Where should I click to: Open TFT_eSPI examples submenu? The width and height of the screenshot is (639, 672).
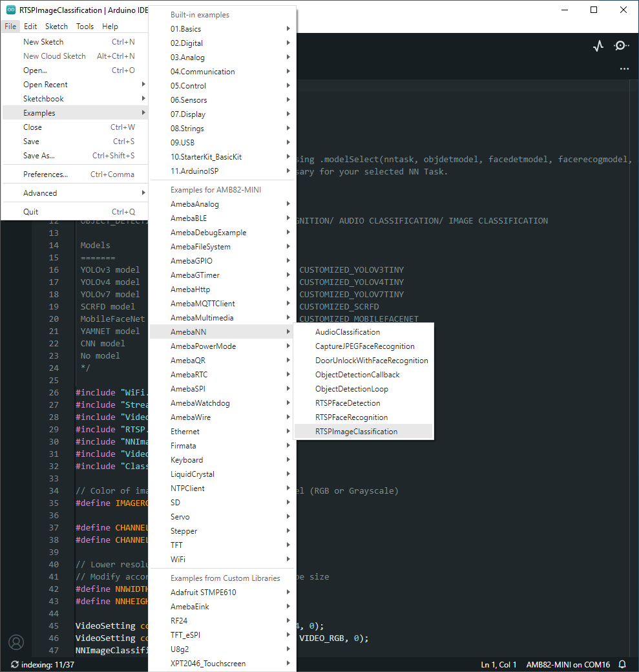tap(222, 635)
